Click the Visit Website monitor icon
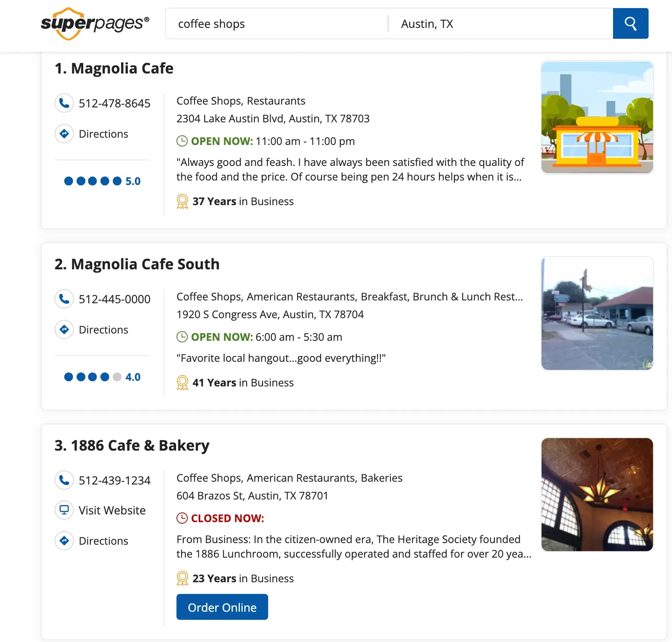The width and height of the screenshot is (672, 642). point(64,510)
